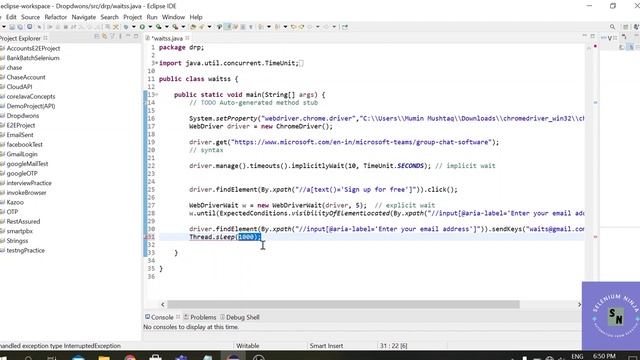Click the Smart Insert status entry

point(326,346)
